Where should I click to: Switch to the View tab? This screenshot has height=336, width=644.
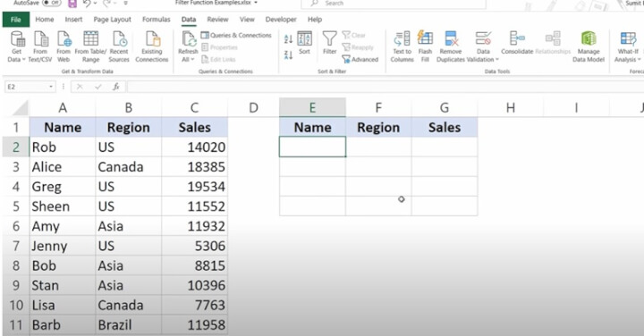(247, 20)
